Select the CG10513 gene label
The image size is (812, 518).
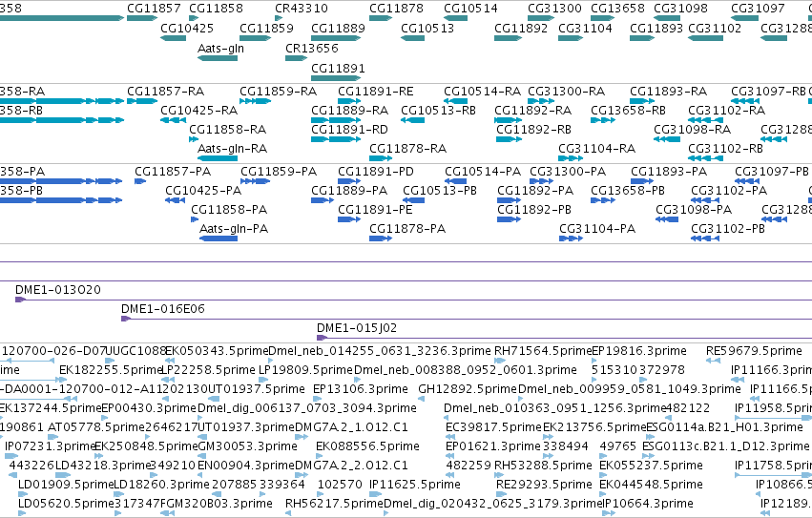pos(427,28)
